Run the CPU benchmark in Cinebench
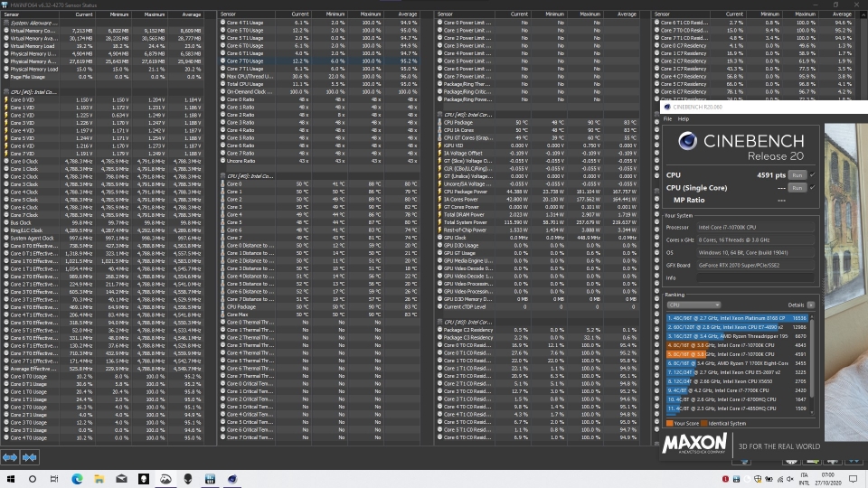 [797, 174]
